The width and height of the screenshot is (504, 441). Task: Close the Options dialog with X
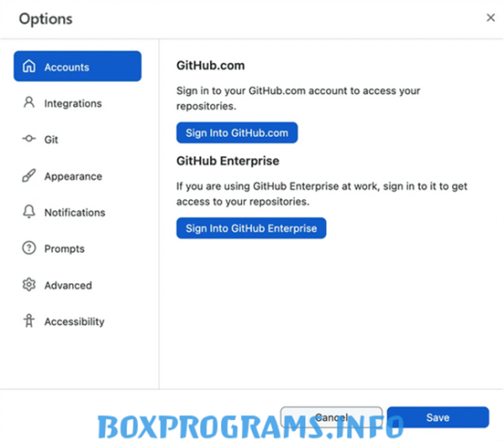[x=491, y=18]
